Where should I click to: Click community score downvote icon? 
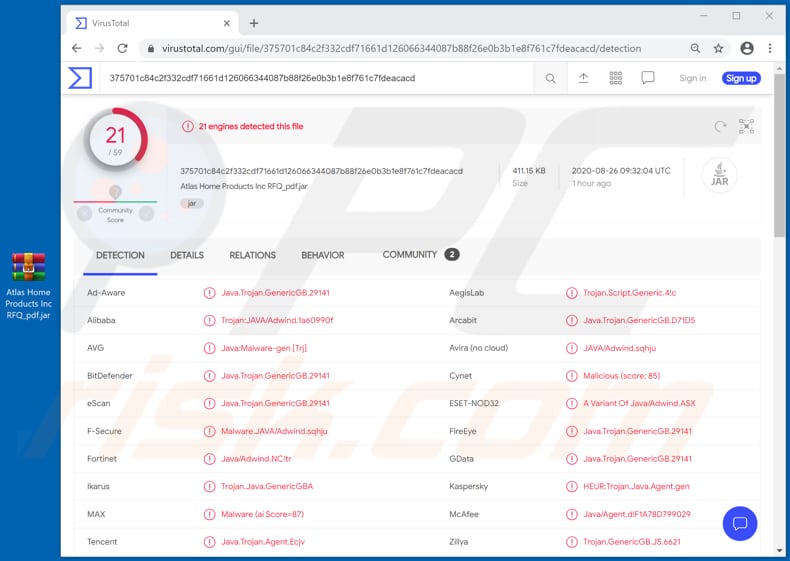tap(85, 214)
